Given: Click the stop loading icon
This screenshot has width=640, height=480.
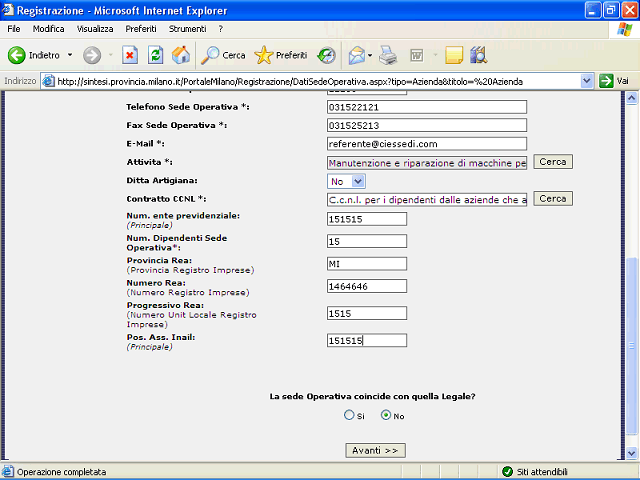Looking at the screenshot, I should click(130, 55).
